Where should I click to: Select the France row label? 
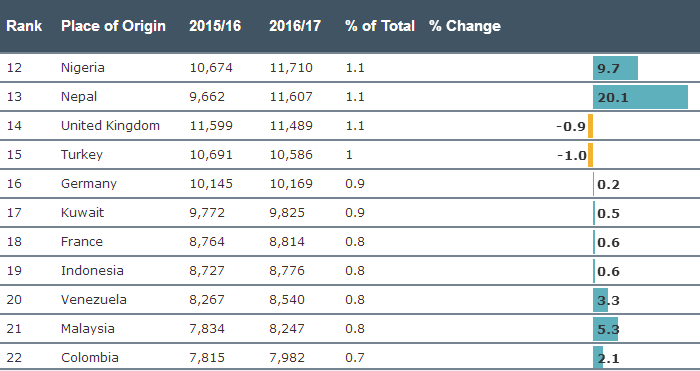[82, 242]
